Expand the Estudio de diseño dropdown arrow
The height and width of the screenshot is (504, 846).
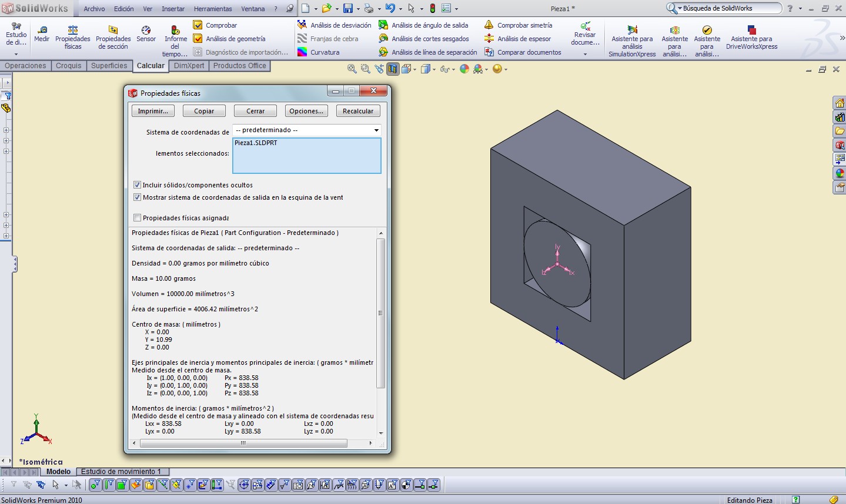tap(16, 54)
